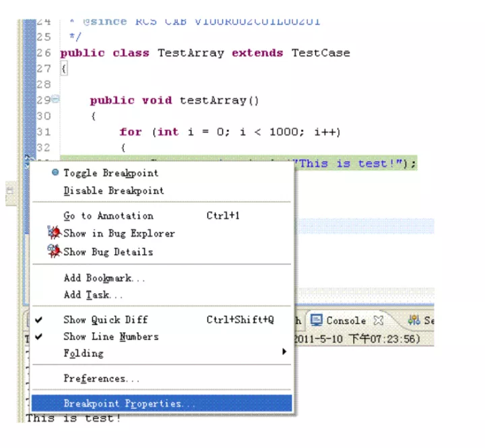
Task: Choose Add Bookmark... menu item
Action: [161, 278]
